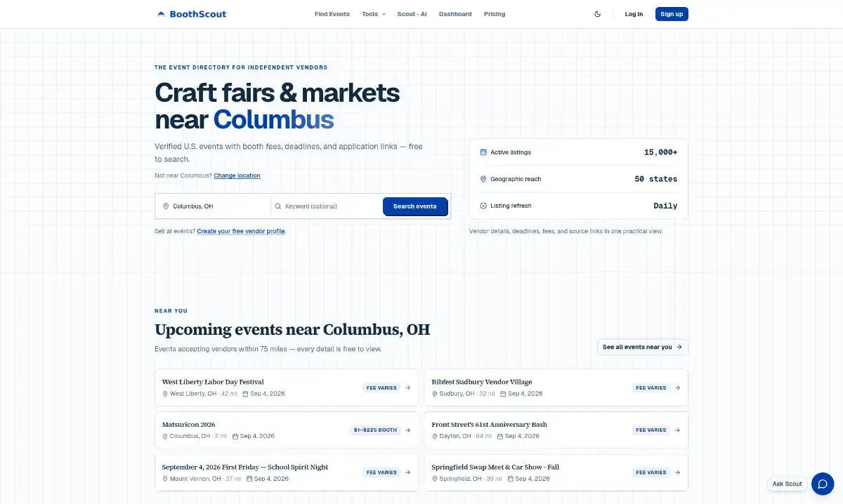Click the location pin icon in search box
This screenshot has width=843, height=504.
tap(166, 206)
